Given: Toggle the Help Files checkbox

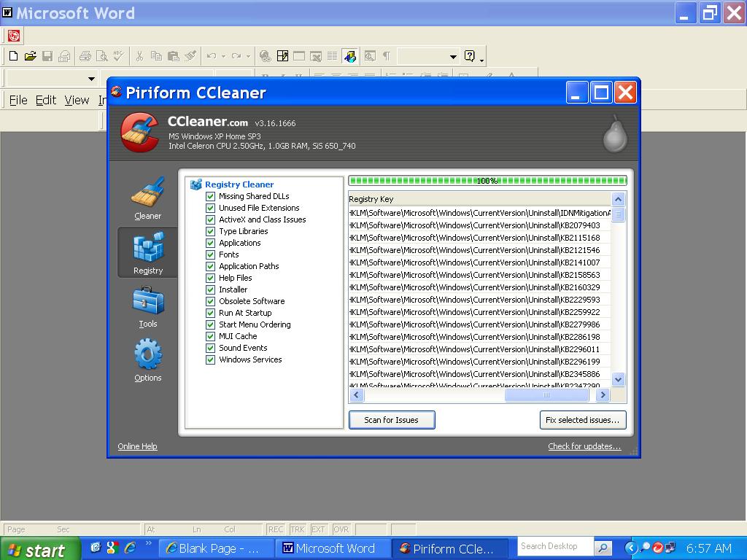Looking at the screenshot, I should tap(210, 278).
